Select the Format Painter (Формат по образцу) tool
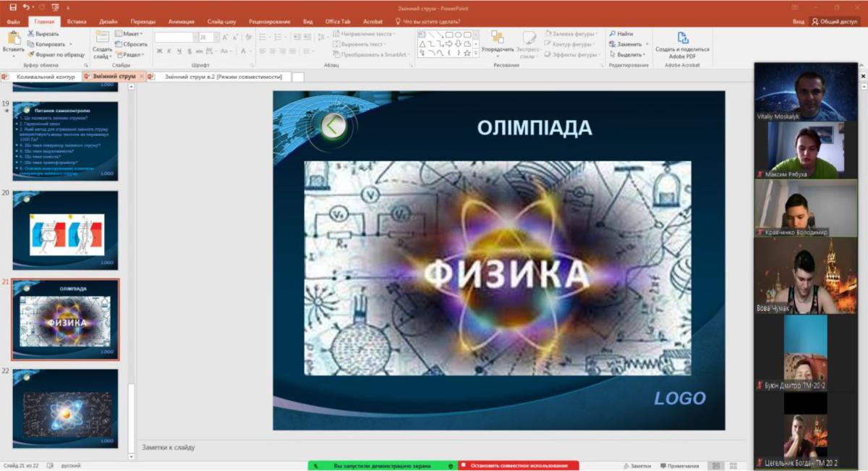 (x=31, y=54)
